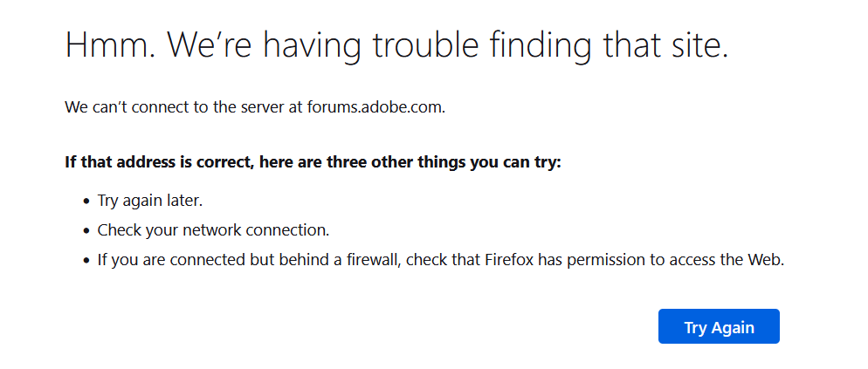Click the bullet before the firewall suggestion
Screen dimensions: 868x369
tap(86, 260)
